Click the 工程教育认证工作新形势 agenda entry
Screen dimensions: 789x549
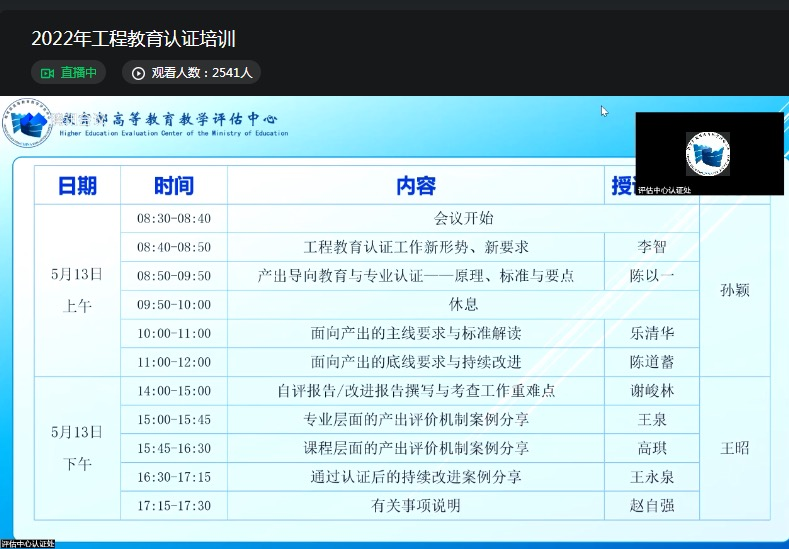click(415, 247)
